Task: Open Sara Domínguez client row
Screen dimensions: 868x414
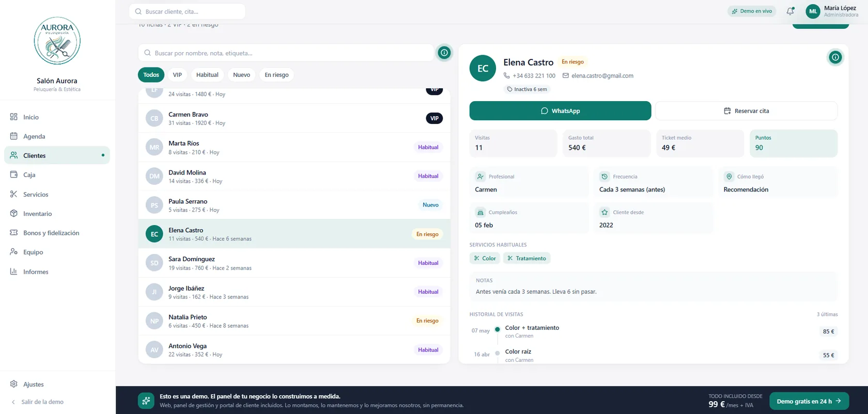Action: click(294, 263)
